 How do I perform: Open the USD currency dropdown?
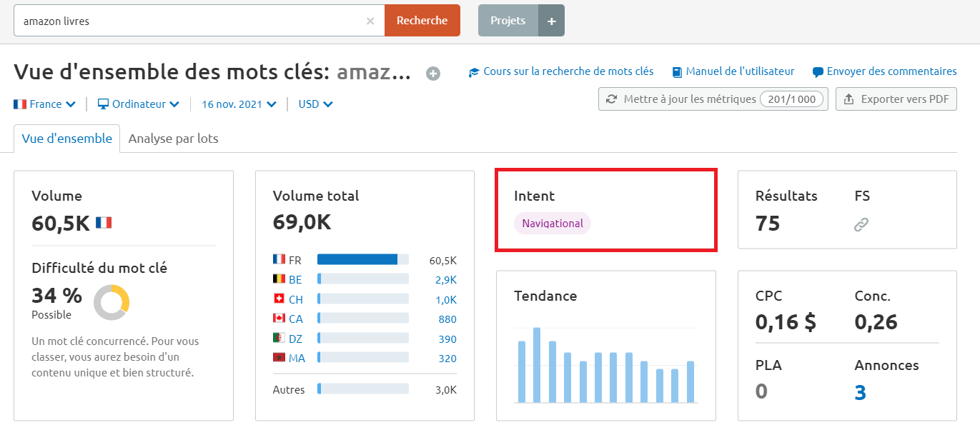315,104
